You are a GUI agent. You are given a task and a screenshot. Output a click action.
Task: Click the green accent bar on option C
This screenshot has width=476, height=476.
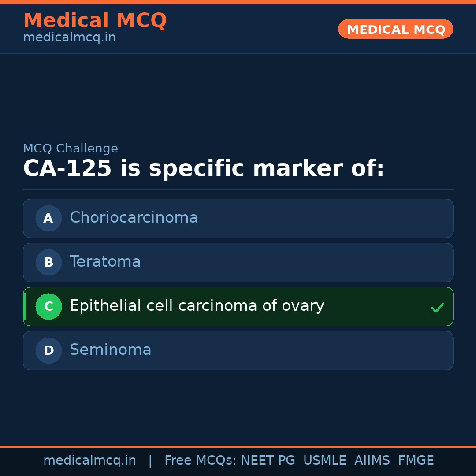tap(25, 306)
